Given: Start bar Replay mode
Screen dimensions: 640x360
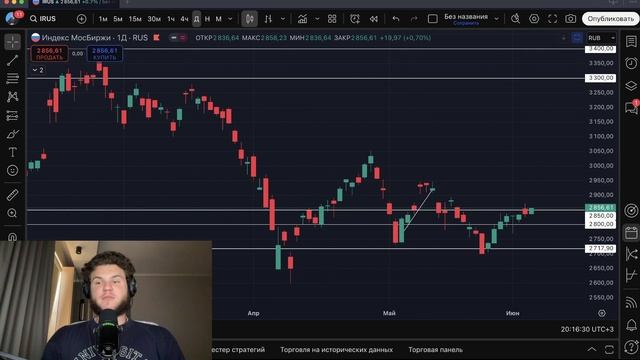Looking at the screenshot, I should (373, 19).
